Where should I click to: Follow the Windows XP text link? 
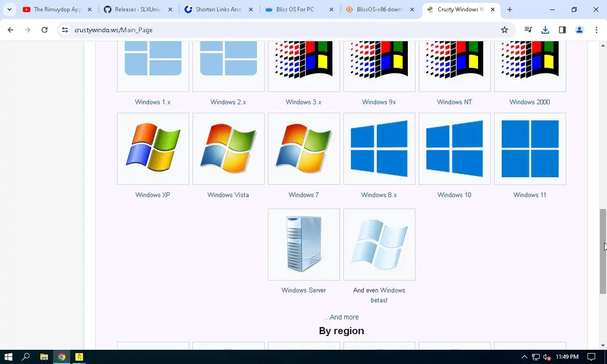pos(153,195)
